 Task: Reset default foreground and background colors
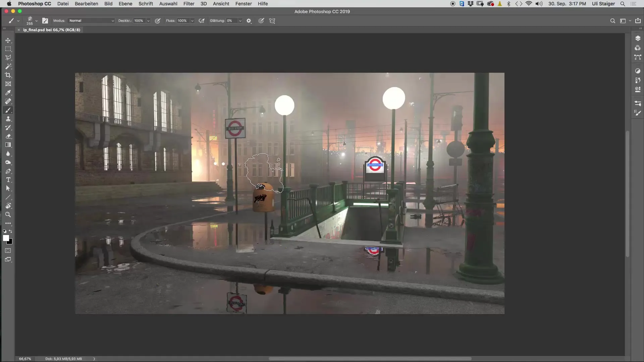[5, 231]
